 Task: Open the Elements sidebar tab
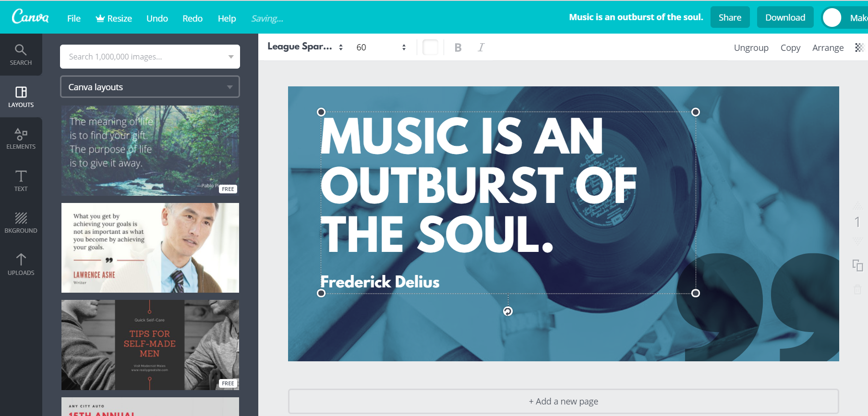pos(21,139)
